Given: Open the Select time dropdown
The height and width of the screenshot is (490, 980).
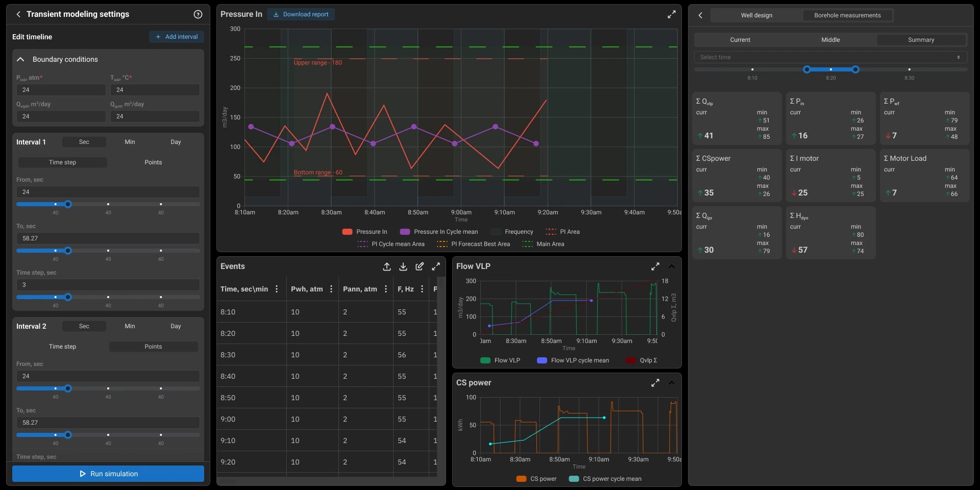Looking at the screenshot, I should (x=830, y=57).
